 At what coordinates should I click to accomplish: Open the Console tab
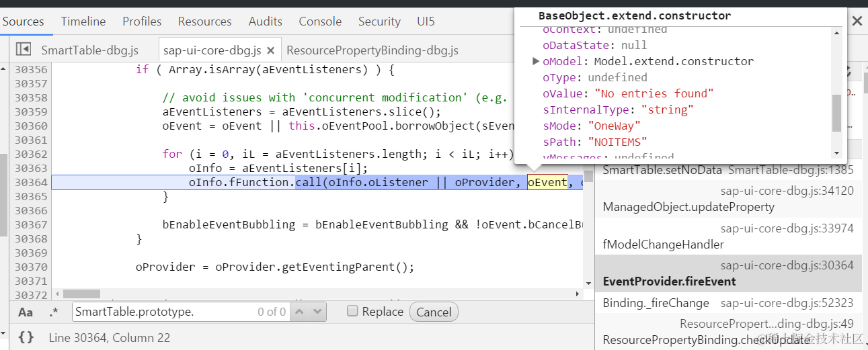(x=320, y=21)
